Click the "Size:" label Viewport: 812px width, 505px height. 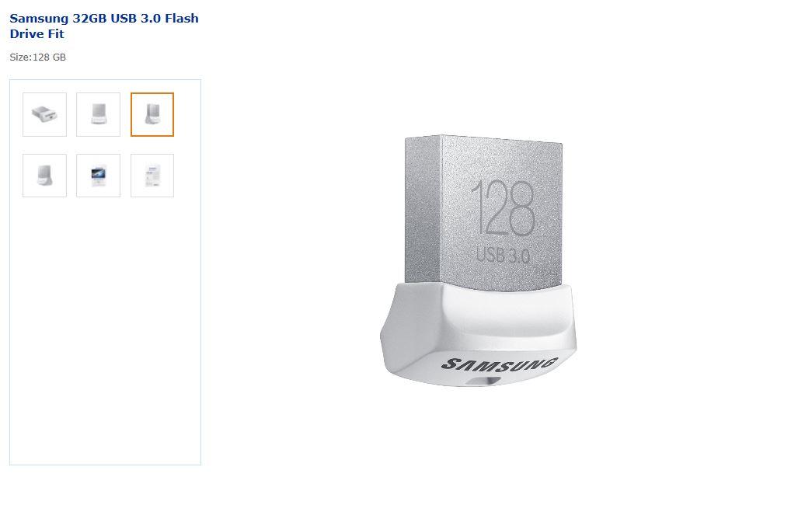[20, 57]
